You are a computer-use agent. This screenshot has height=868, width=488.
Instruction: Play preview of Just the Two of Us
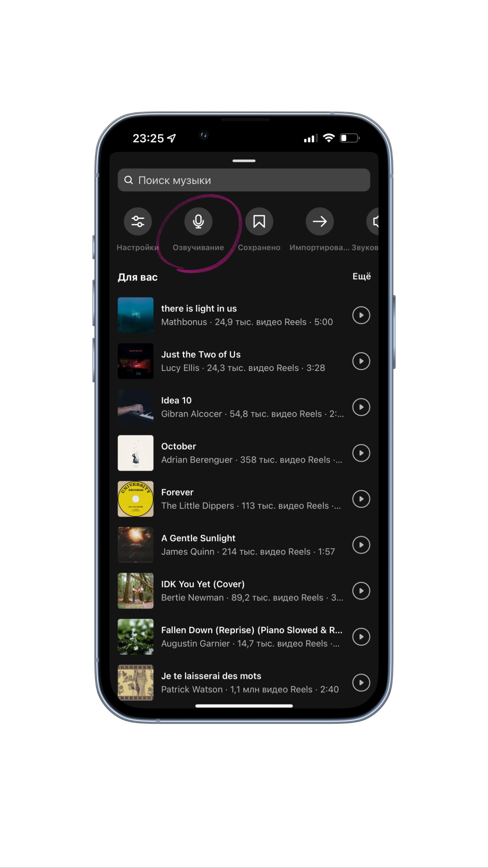(361, 361)
